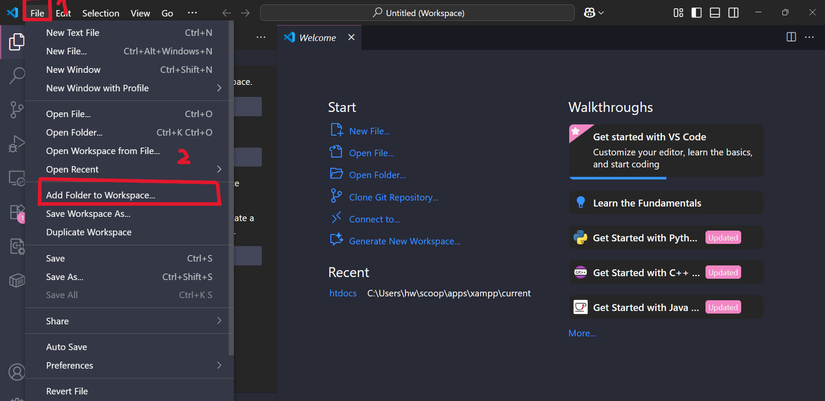
Task: Click the Untitled (Workspace) command center
Action: (417, 13)
